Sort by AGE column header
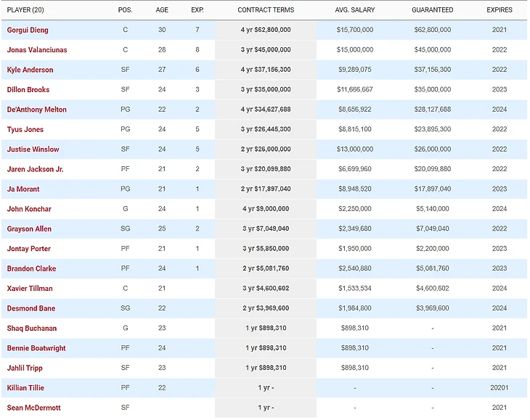Image resolution: width=530 pixels, height=420 pixels. [x=162, y=10]
